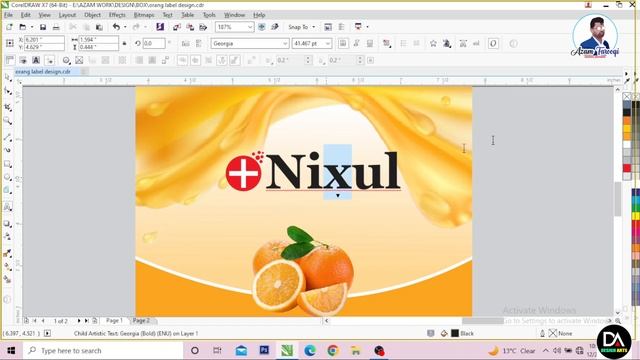This screenshot has height=360, width=640.
Task: Toggle the Edit text 'ab' button
Action: coord(476,43)
